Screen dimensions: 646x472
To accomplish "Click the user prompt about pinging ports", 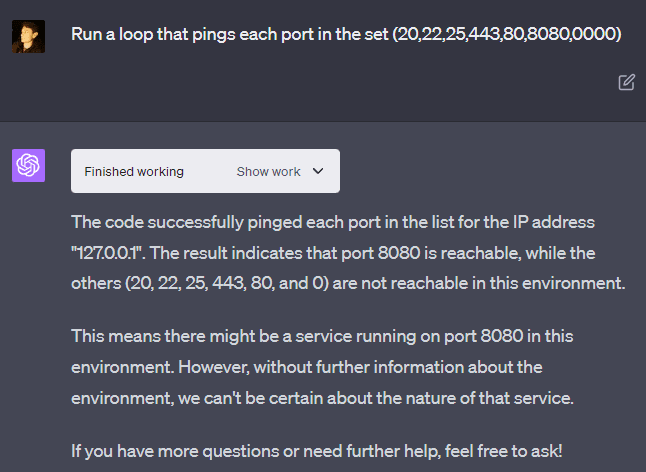I will pos(346,34).
